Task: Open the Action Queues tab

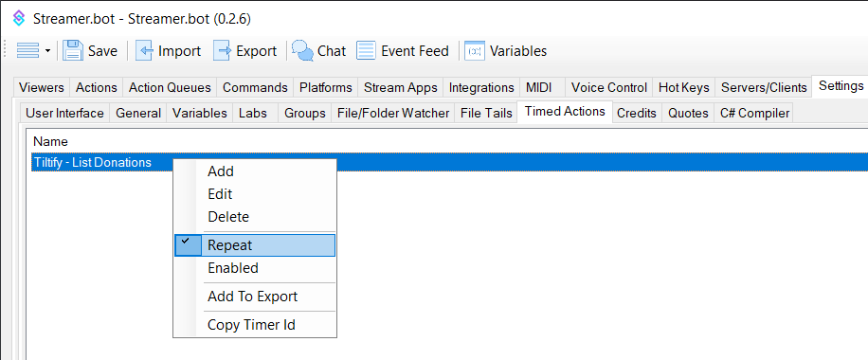Action: pos(170,87)
